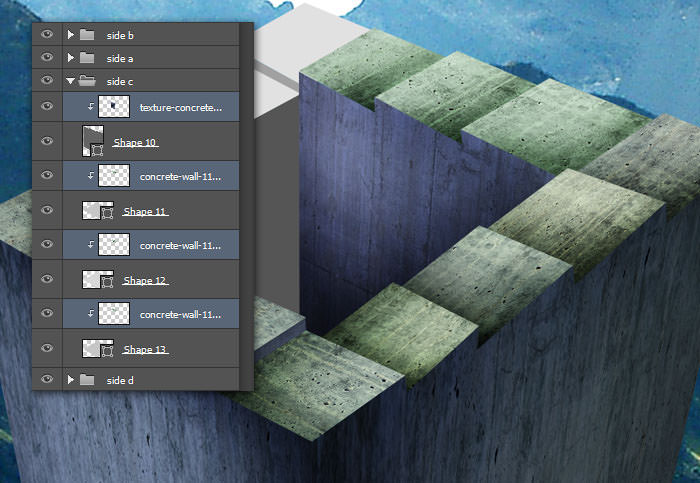700x483 pixels.
Task: Hide the side d group
Action: [x=47, y=379]
